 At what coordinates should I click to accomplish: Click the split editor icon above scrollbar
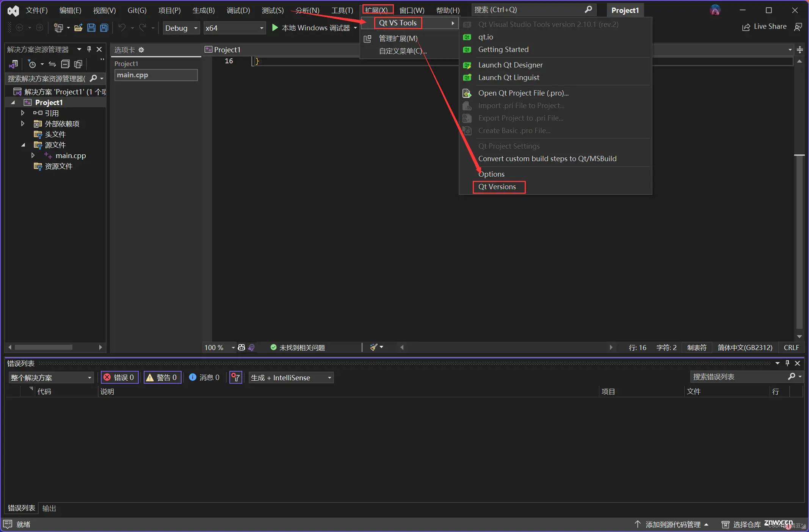800,50
